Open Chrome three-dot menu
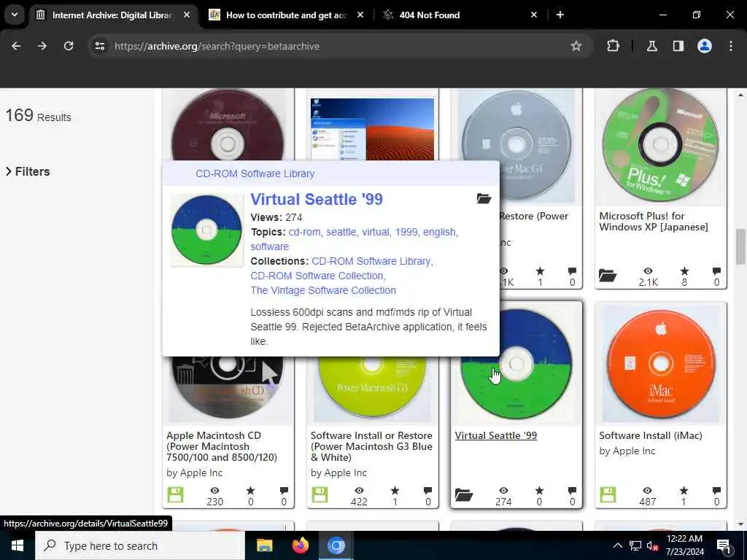This screenshot has height=560, width=747. (731, 46)
